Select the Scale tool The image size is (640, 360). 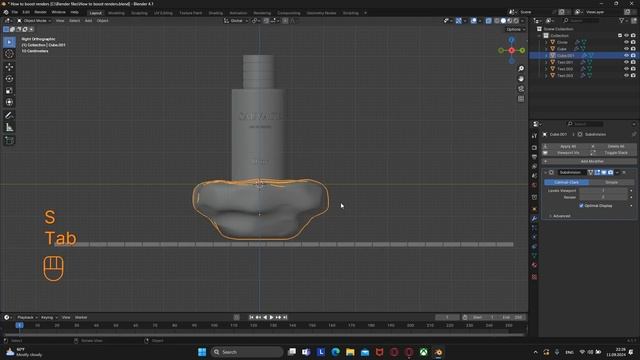[9, 91]
